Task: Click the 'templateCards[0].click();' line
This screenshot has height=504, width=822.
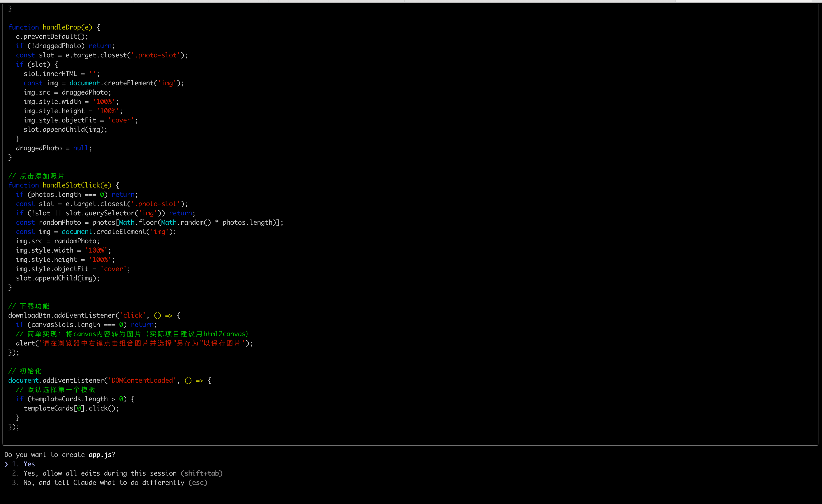Action: point(71,408)
